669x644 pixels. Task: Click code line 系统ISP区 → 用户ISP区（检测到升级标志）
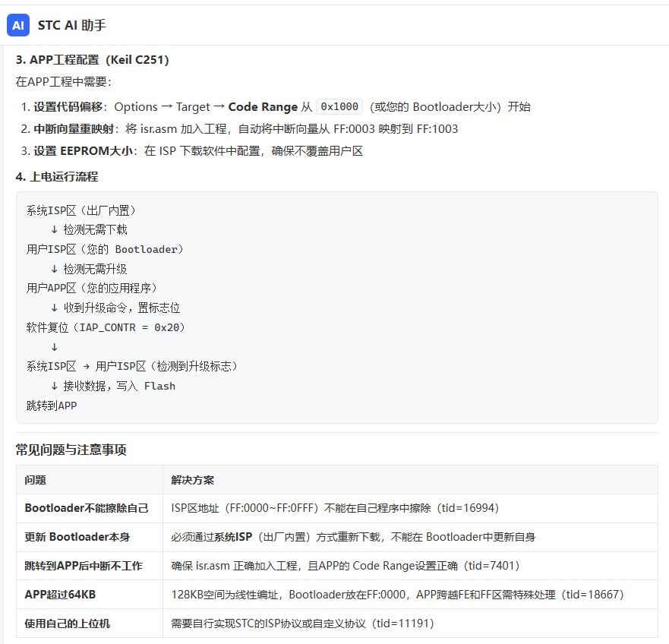click(132, 366)
